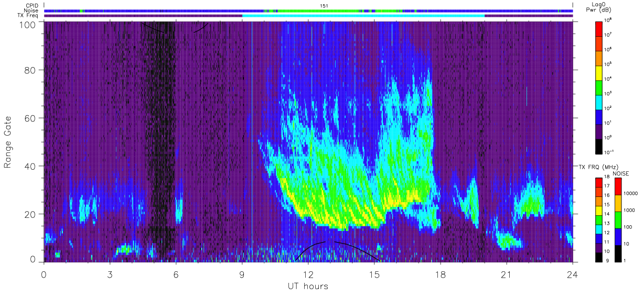
Task: Click the top 10⁸ label on power scale
Action: (x=607, y=20)
